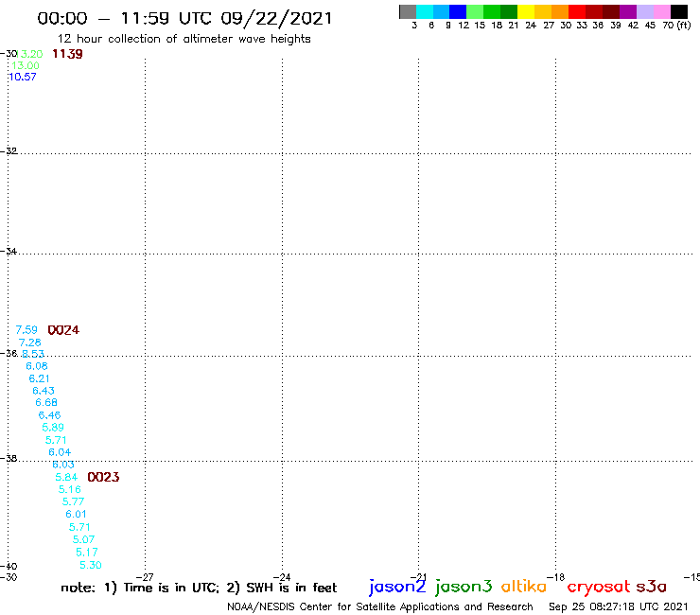Click the wave height value 6.21
The width and height of the screenshot is (700, 615).
40,378
